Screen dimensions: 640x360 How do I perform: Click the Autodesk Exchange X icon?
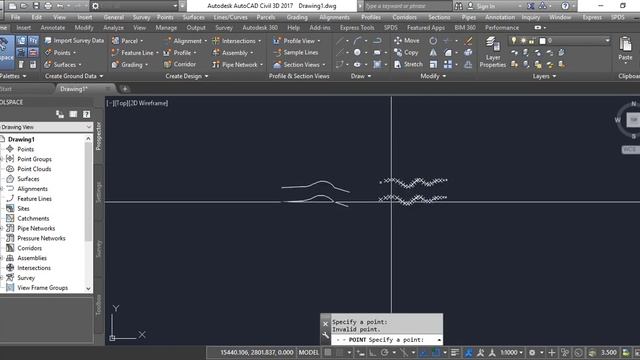tap(530, 6)
